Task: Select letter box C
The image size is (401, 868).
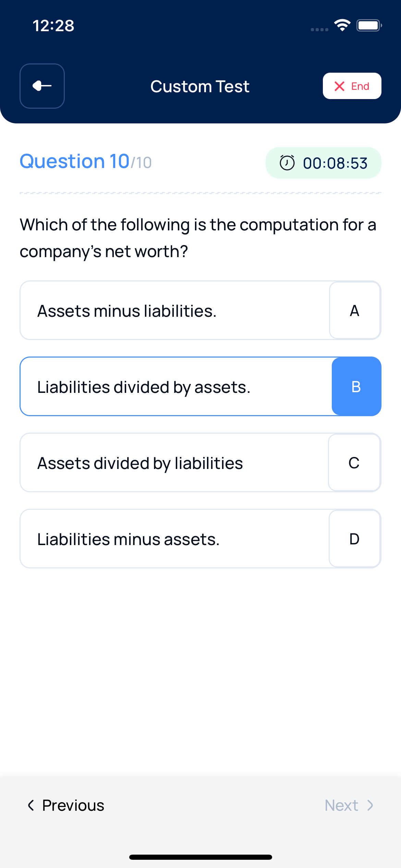Action: click(x=354, y=463)
